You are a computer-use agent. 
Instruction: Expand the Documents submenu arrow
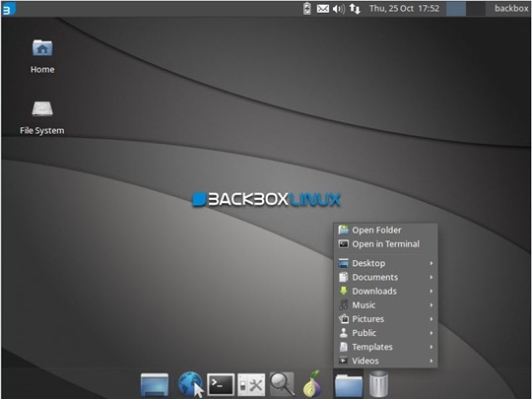pyautogui.click(x=432, y=277)
